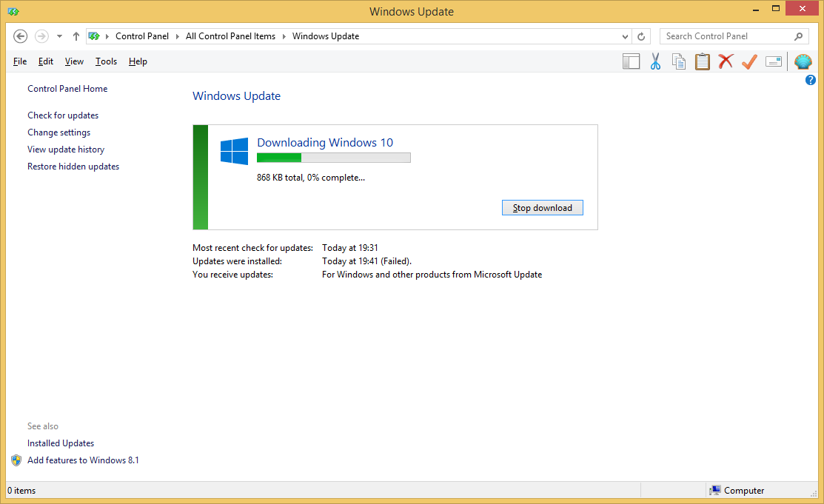
Task: Click the download progress bar
Action: coord(334,158)
